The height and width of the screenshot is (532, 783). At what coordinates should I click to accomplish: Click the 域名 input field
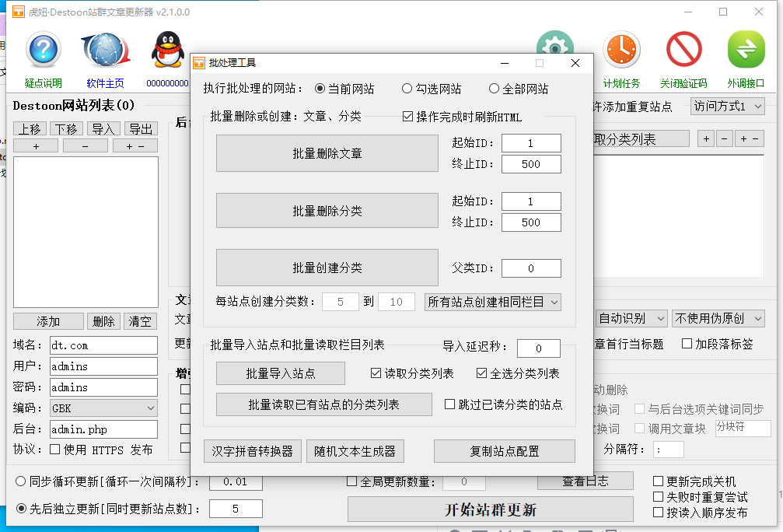pyautogui.click(x=103, y=345)
